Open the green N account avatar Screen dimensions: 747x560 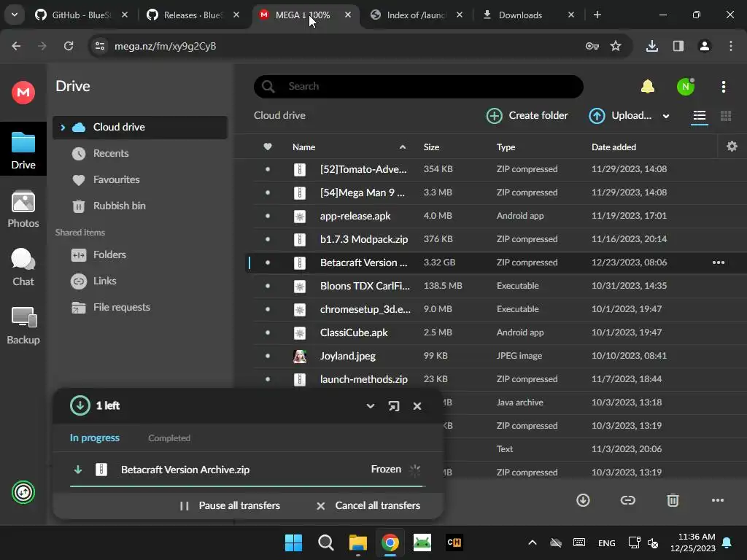(685, 87)
